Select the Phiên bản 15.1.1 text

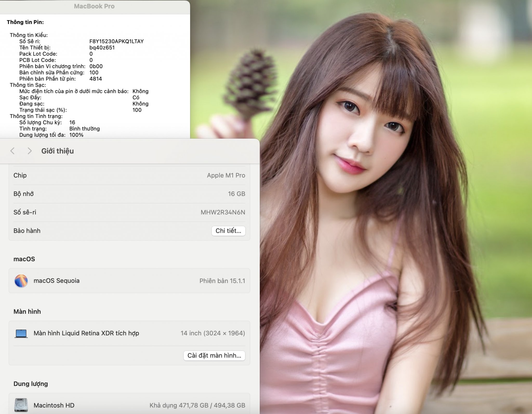(222, 281)
